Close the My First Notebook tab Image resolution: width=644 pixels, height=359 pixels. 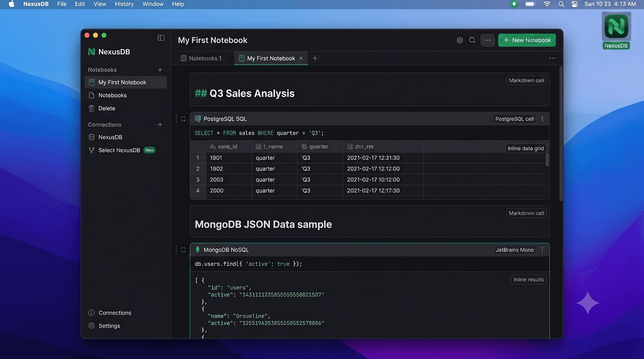(301, 58)
